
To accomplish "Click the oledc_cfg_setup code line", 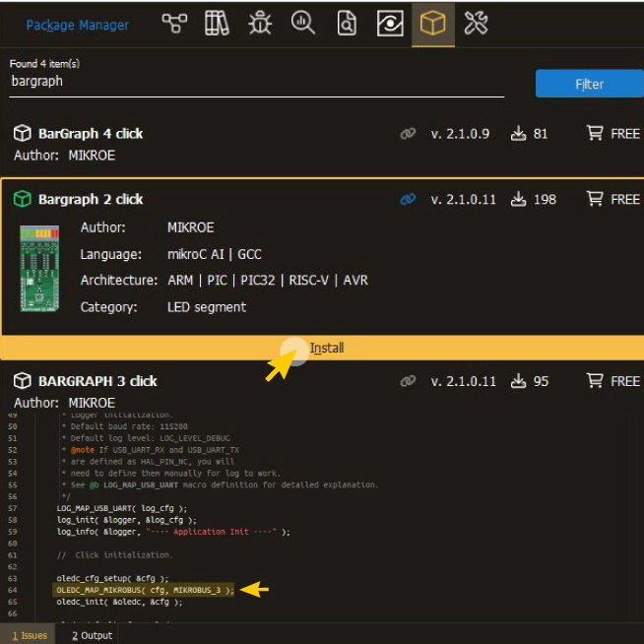I will (x=112, y=579).
